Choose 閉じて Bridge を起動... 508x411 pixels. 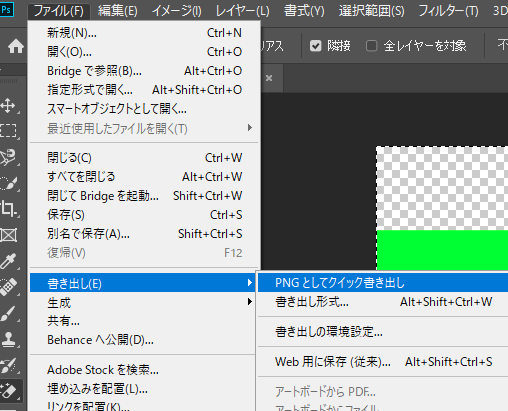[x=144, y=196]
